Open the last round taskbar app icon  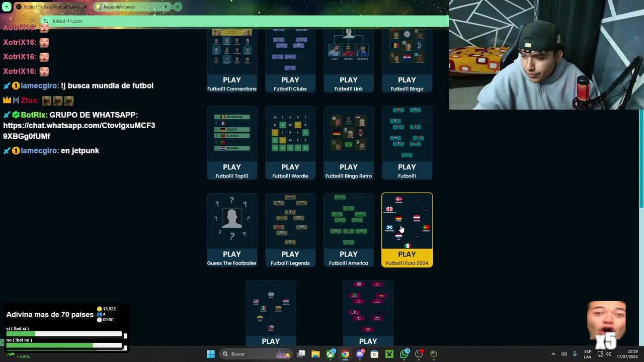434,354
